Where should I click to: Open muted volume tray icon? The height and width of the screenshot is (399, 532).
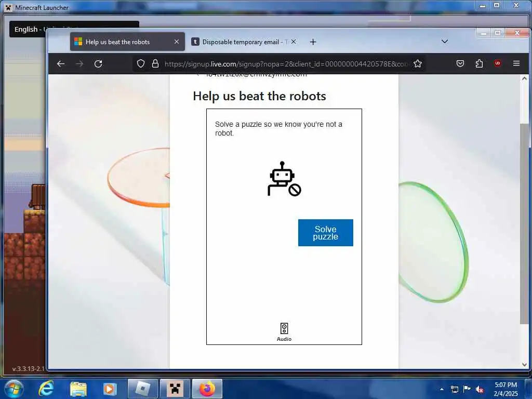[480, 389]
